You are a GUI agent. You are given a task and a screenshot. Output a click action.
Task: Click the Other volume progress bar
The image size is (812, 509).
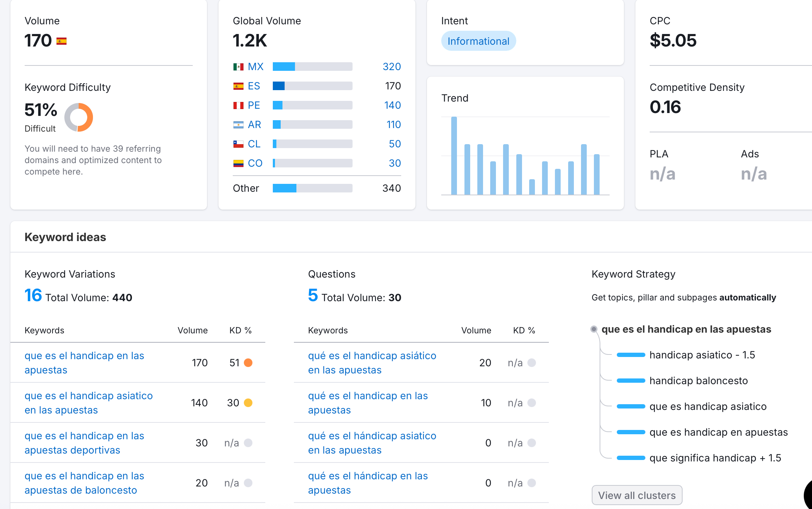pos(312,188)
